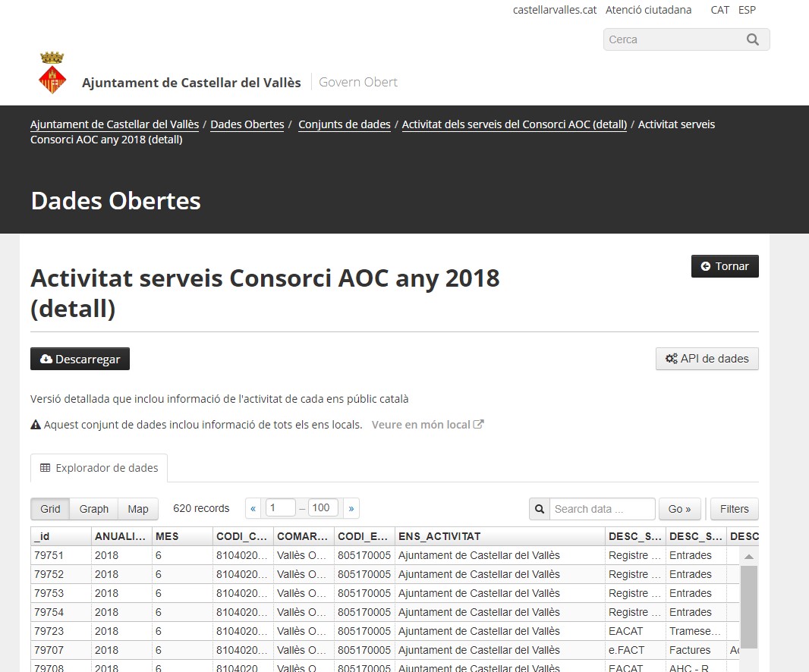Click the search icon beside Search data field
The height and width of the screenshot is (672, 809).
click(x=540, y=509)
